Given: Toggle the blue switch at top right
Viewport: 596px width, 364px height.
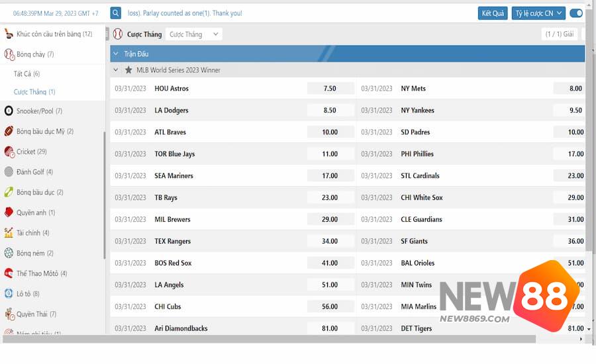Looking at the screenshot, I should pyautogui.click(x=576, y=13).
